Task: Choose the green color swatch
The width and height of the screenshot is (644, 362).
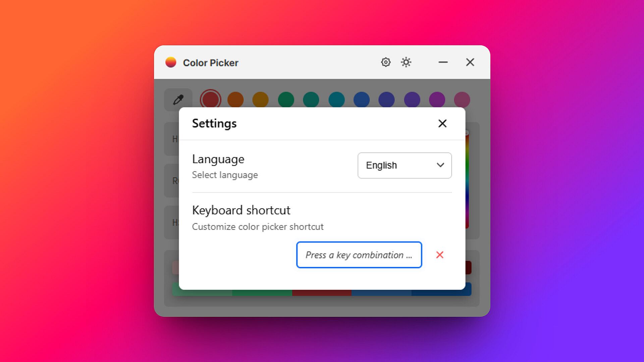Action: point(286,100)
